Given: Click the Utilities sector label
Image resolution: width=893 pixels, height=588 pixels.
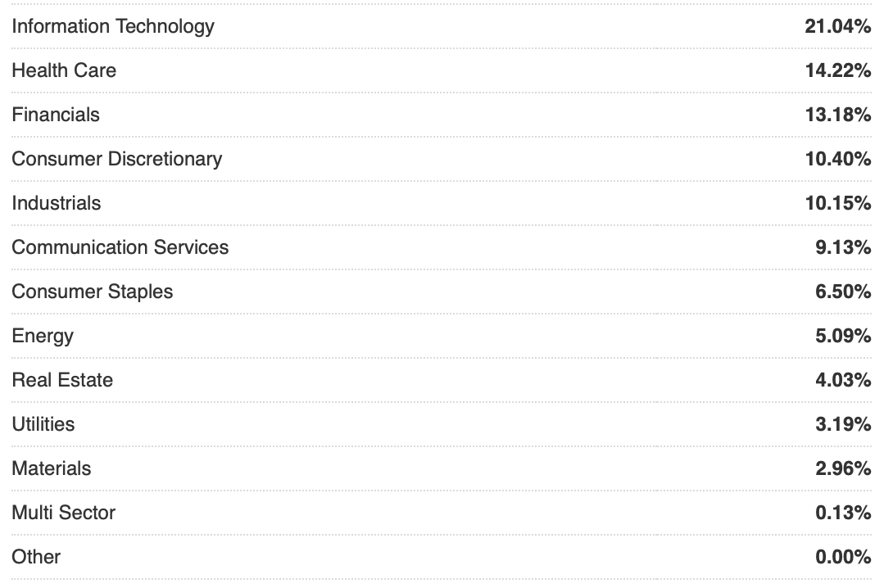Looking at the screenshot, I should tap(43, 424).
